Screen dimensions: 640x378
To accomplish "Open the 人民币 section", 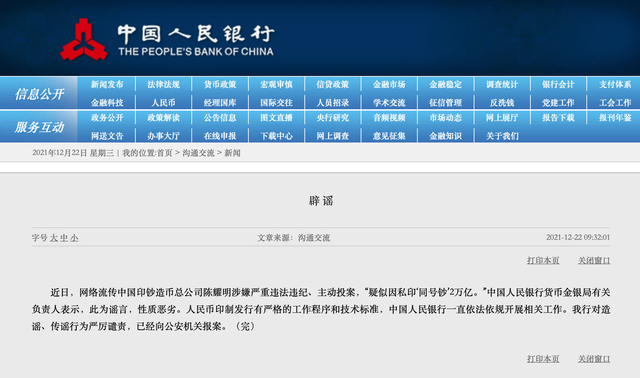I will 163,102.
